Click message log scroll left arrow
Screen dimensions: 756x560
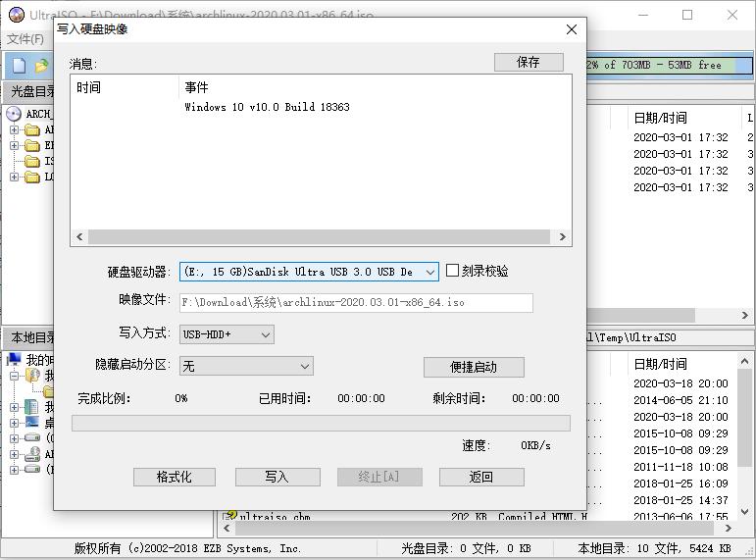[x=79, y=236]
